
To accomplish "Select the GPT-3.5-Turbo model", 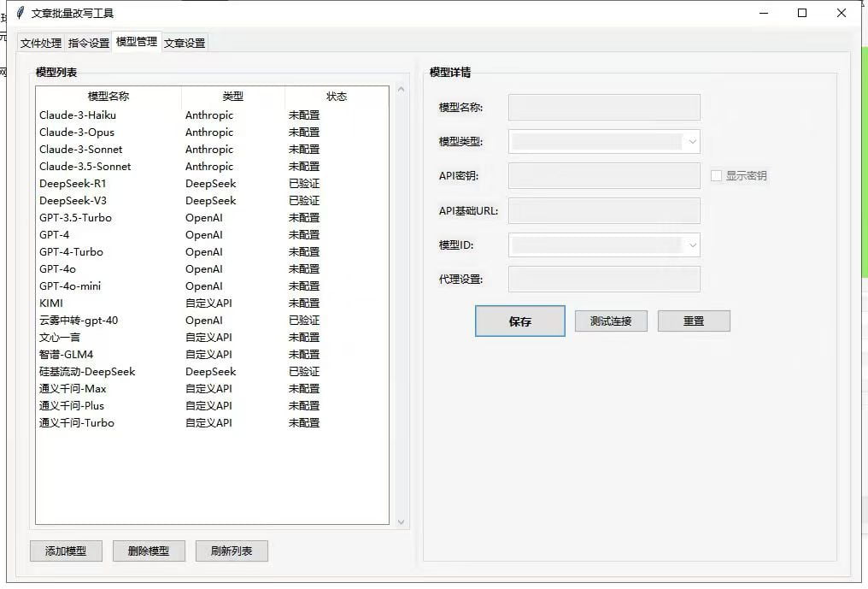I will click(x=212, y=218).
